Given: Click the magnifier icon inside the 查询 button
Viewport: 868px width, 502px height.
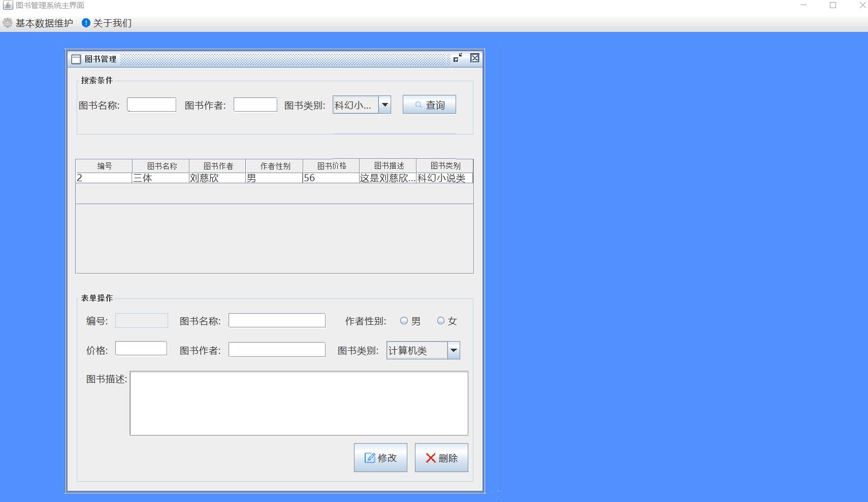Looking at the screenshot, I should [x=418, y=105].
